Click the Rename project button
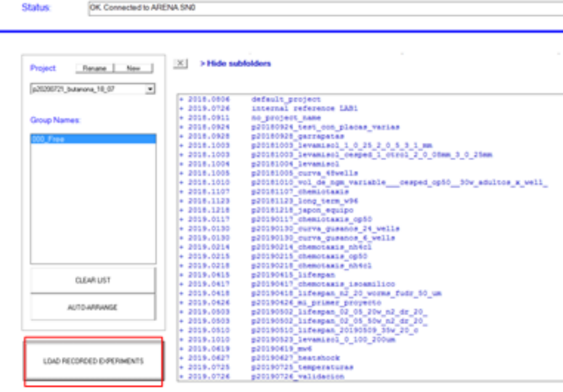 [94, 68]
